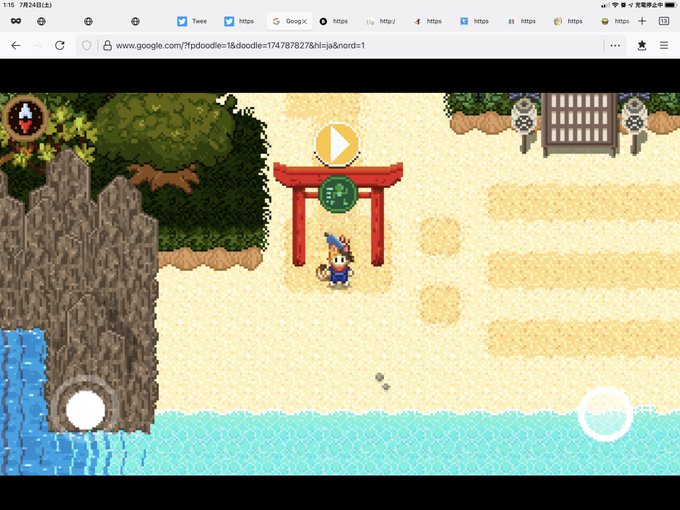Open the three-dots page actions menu

(615, 45)
